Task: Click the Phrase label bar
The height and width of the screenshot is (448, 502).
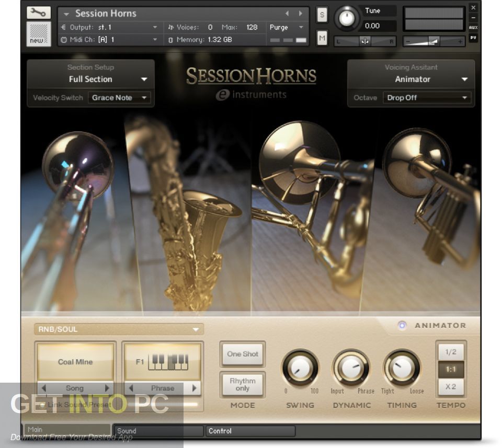Action: click(x=163, y=388)
